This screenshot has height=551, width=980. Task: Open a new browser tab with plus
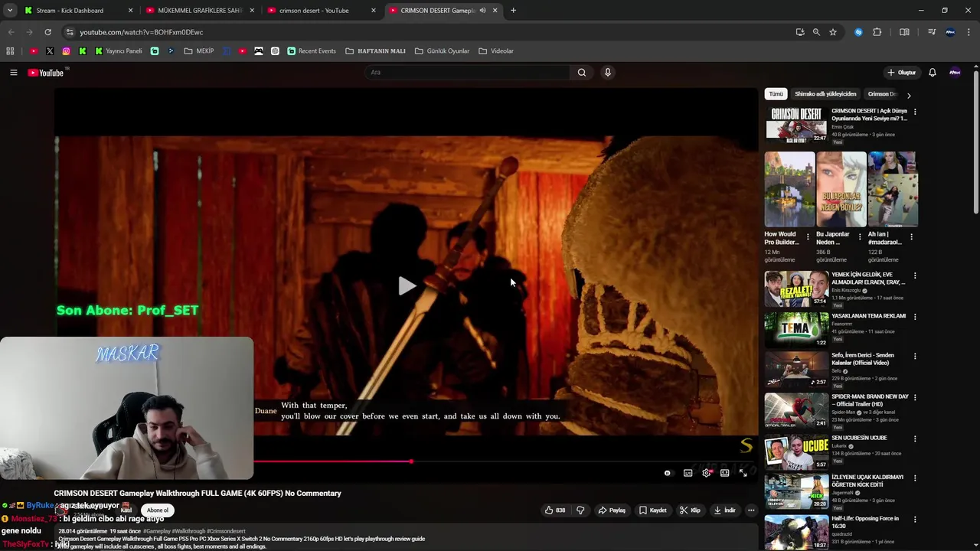[x=513, y=11]
